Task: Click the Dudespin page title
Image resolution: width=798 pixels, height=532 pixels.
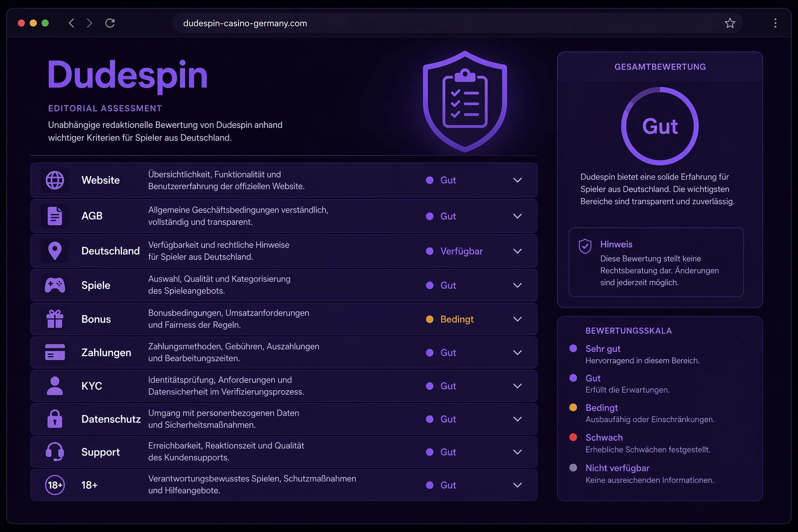Action: point(127,75)
